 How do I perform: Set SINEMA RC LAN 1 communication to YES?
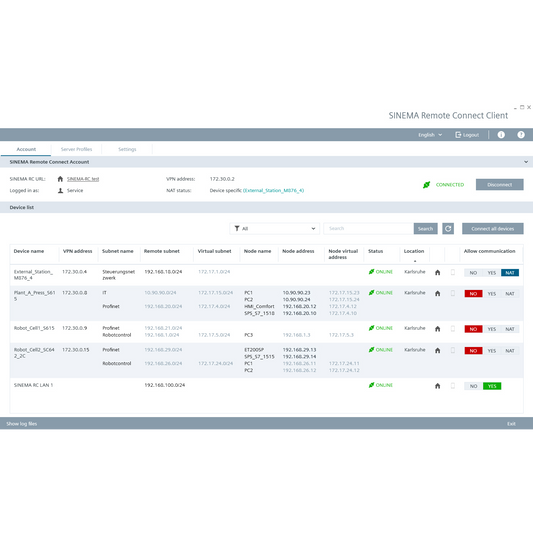coord(492,386)
